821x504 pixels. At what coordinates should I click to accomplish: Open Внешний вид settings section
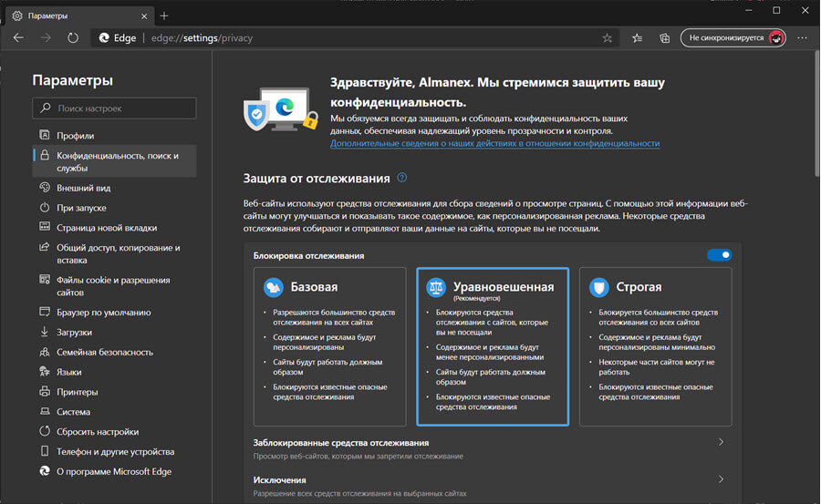click(x=114, y=188)
